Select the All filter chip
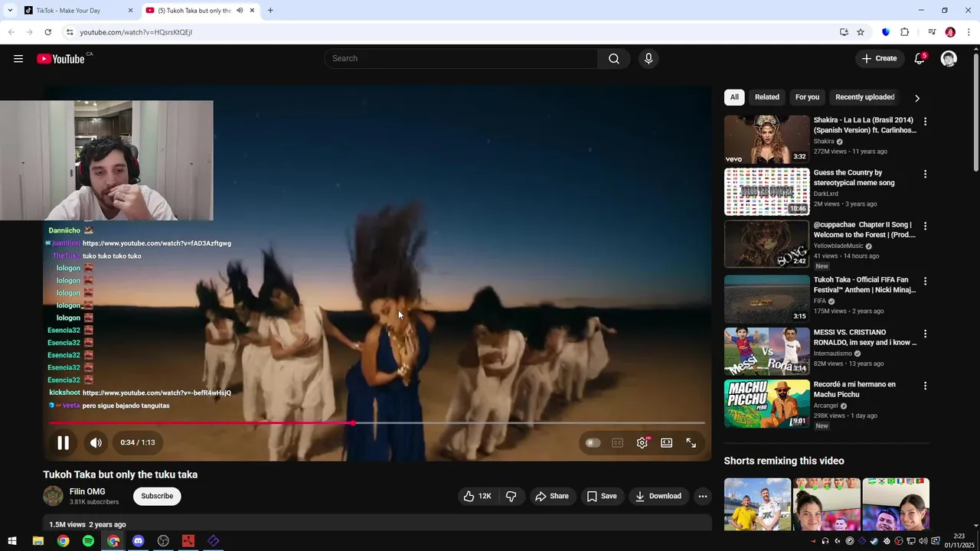Viewport: 980px width, 551px height. 734,97
